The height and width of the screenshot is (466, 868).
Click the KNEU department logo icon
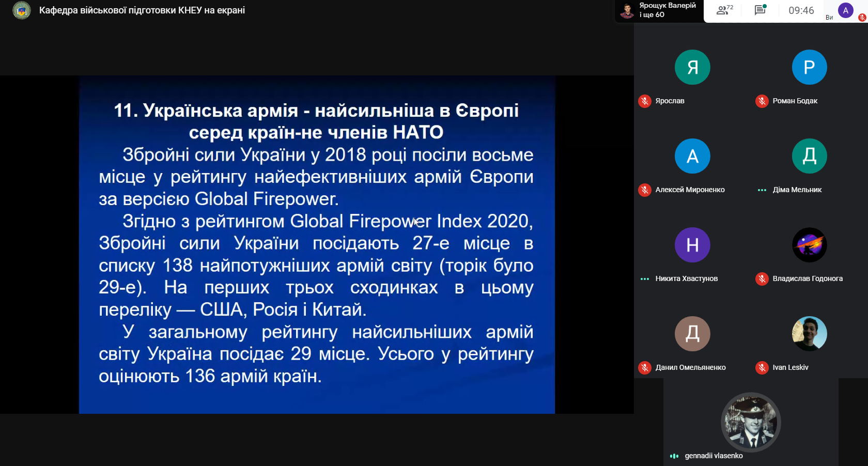click(x=21, y=10)
